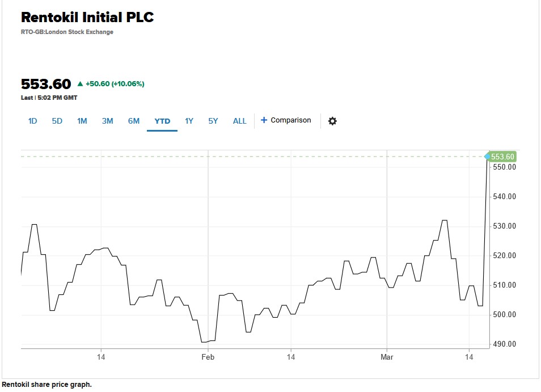The width and height of the screenshot is (541, 392).
Task: Click the Feb label on the x-axis
Action: click(x=208, y=357)
